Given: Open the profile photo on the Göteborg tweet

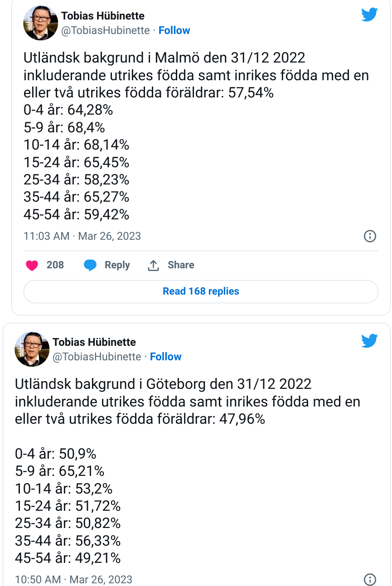Looking at the screenshot, I should [x=32, y=349].
